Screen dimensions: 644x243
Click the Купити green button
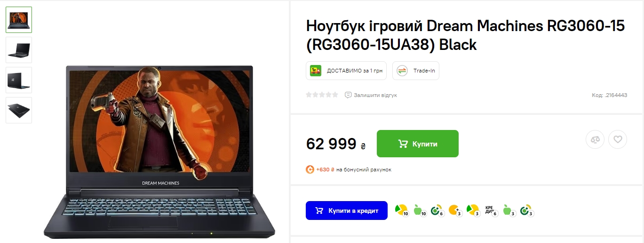click(x=418, y=144)
